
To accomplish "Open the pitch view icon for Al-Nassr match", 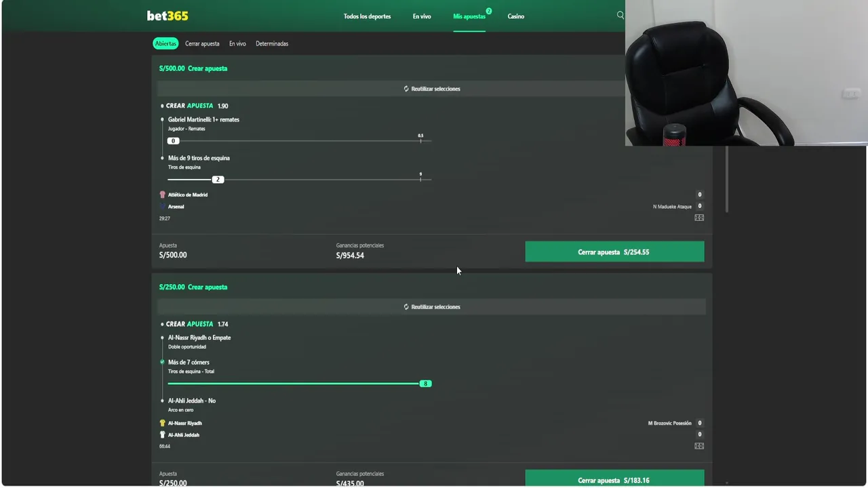I will click(699, 446).
